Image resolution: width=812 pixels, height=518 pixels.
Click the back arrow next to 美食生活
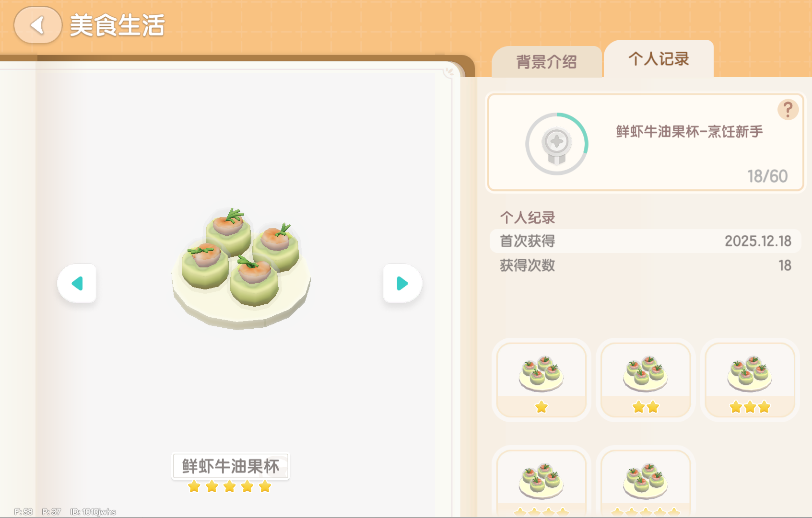[38, 25]
